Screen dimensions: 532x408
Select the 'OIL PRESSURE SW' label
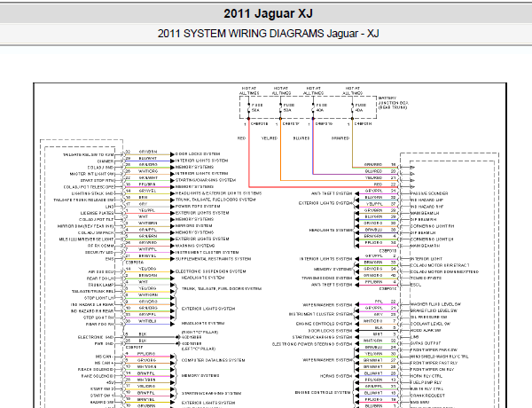pyautogui.click(x=428, y=317)
